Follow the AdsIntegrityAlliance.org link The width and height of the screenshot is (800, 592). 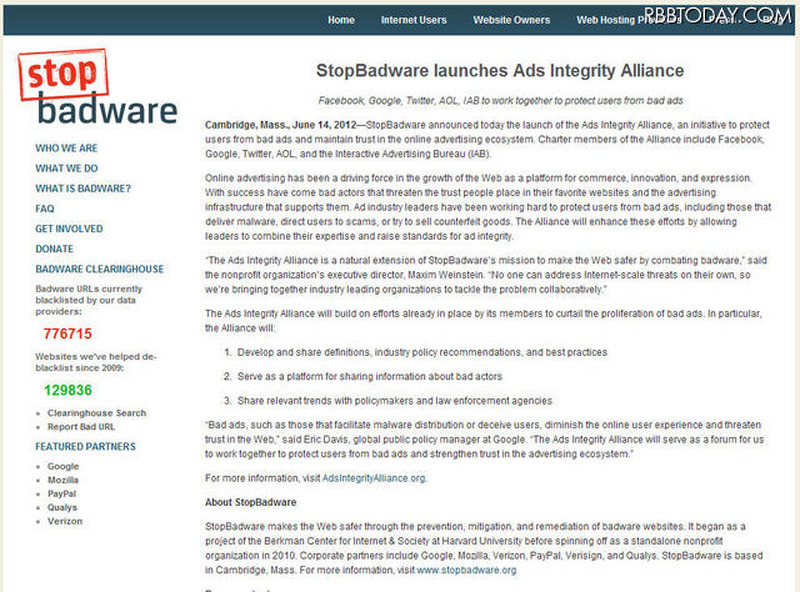coord(374,478)
